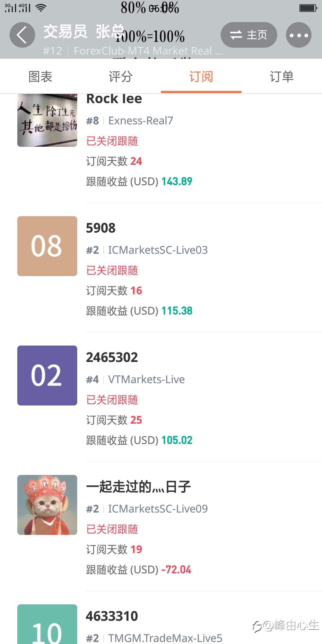Open the 评分 tab
Image resolution: width=322 pixels, height=644 pixels.
click(x=121, y=76)
